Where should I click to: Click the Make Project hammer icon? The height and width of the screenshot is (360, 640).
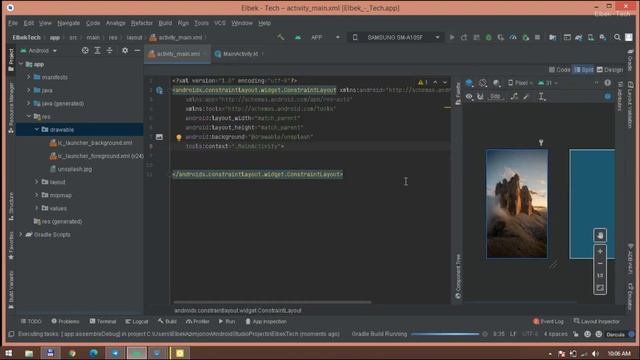281,37
